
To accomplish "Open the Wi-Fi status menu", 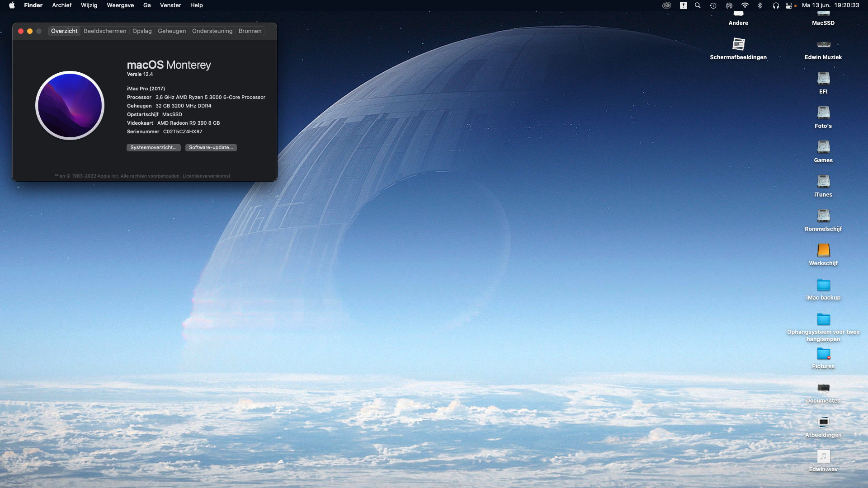I will tap(745, 5).
